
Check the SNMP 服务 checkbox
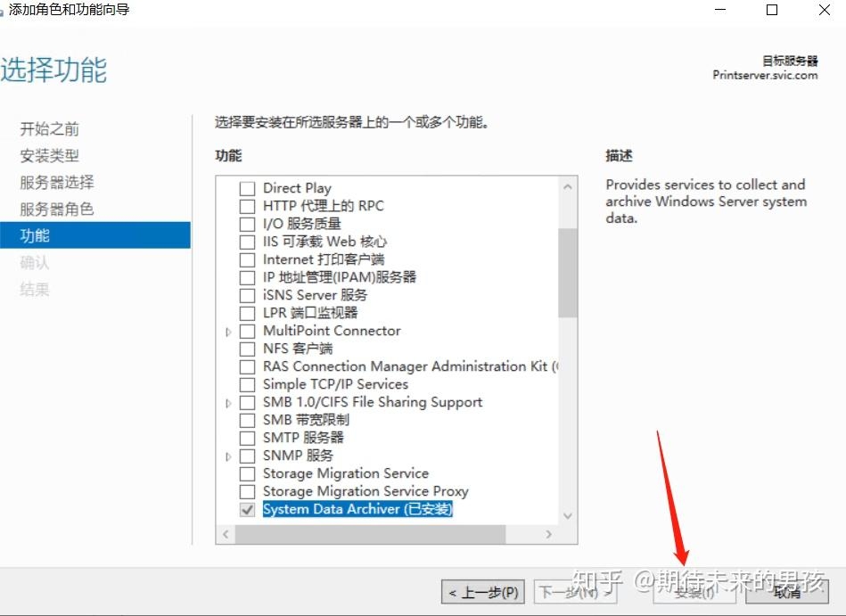(247, 456)
